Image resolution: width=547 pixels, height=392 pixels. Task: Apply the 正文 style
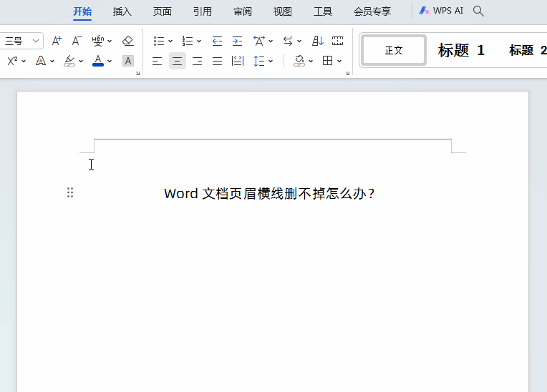[x=394, y=51]
